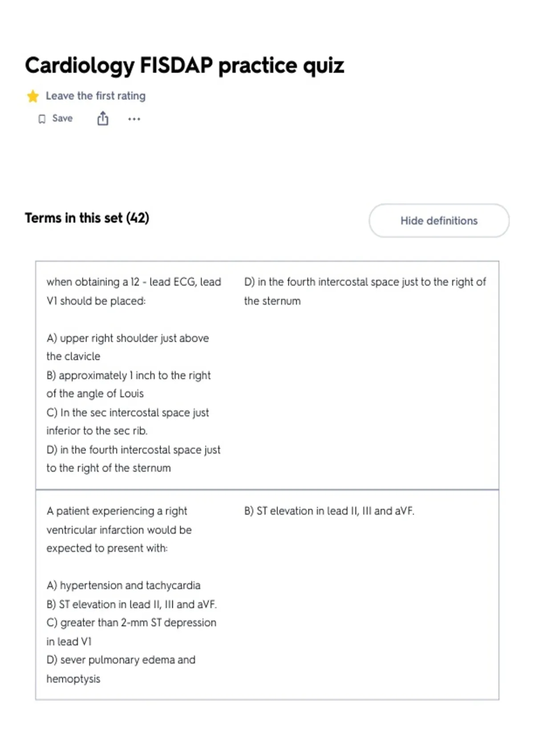The height and width of the screenshot is (756, 534).
Task: Click the Leave the first rating link
Action: (x=96, y=96)
